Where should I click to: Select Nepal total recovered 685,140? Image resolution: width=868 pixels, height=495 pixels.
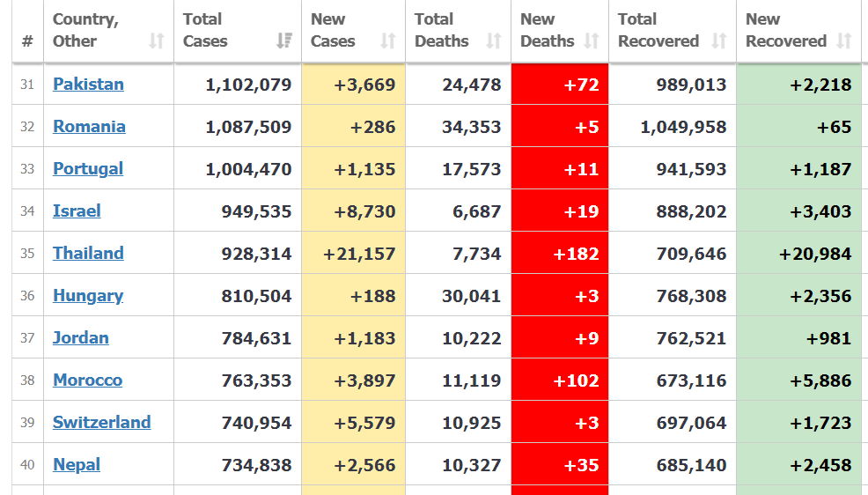pos(691,465)
